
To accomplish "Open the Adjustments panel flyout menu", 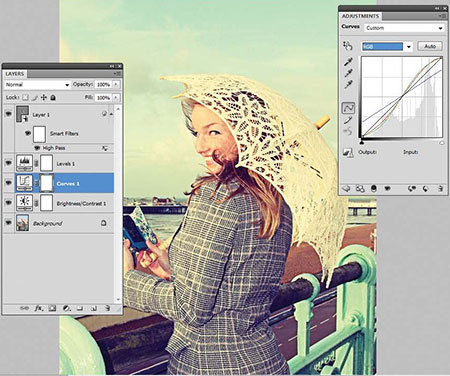I will point(443,16).
